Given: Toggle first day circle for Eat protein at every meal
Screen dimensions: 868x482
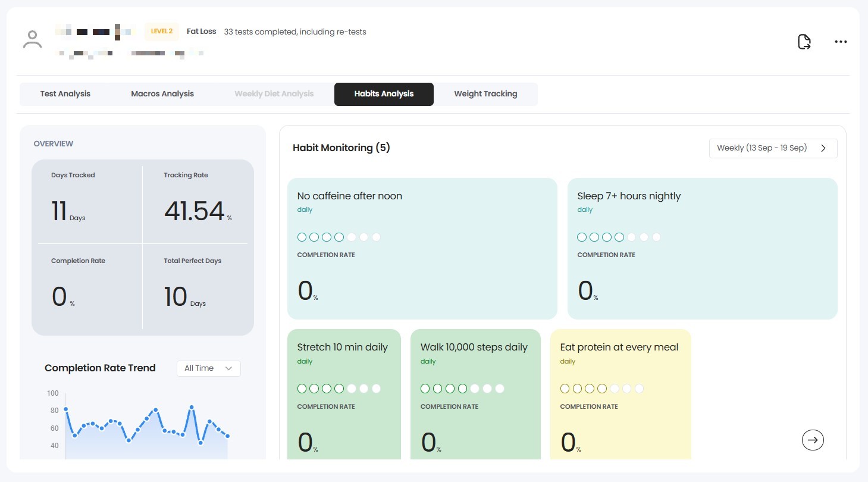Looking at the screenshot, I should pos(565,389).
